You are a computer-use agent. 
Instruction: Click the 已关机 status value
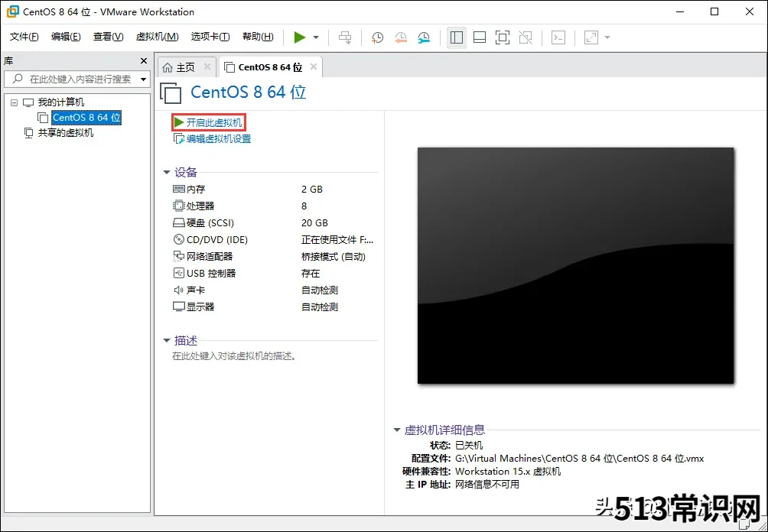tap(469, 446)
